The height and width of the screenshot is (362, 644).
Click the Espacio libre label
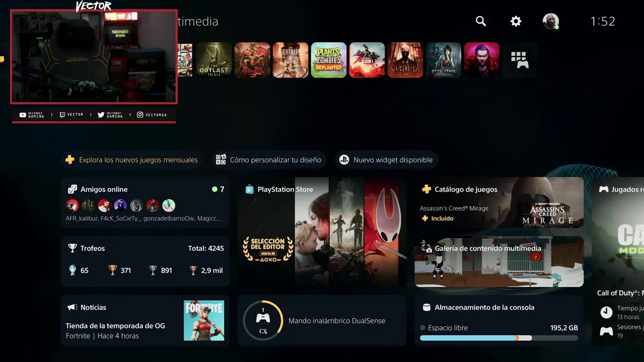tap(448, 328)
